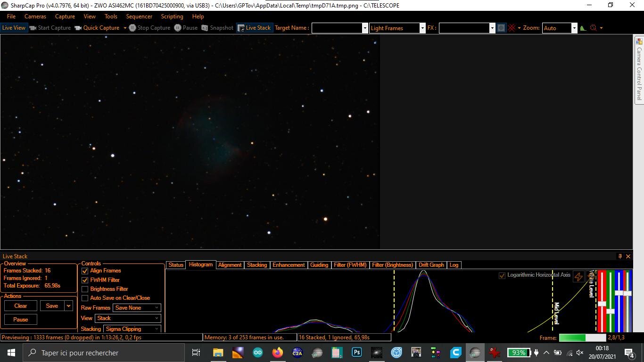Open Photoshop from the taskbar

[x=356, y=353]
